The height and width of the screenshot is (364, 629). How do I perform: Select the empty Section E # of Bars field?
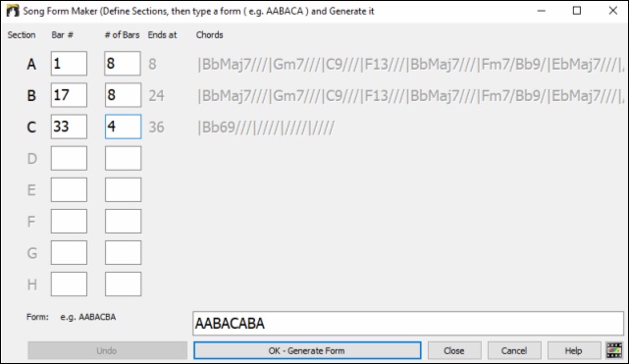tap(123, 189)
